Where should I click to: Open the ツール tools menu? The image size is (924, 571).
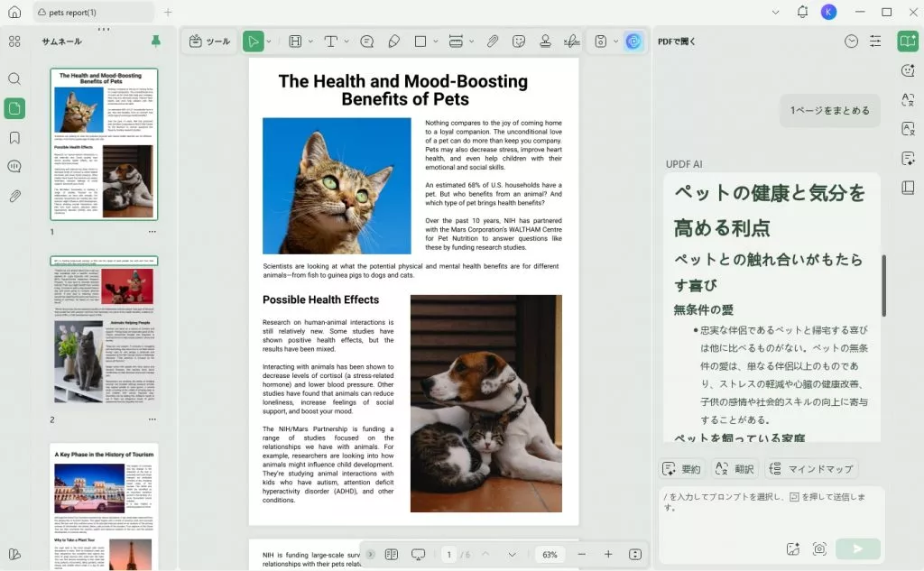[209, 41]
